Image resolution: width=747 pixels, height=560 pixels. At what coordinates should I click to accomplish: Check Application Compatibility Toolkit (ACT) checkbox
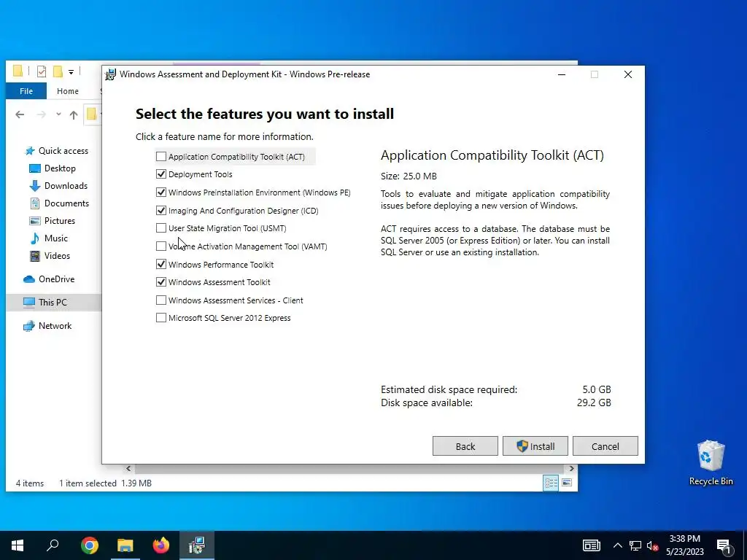pyautogui.click(x=161, y=157)
